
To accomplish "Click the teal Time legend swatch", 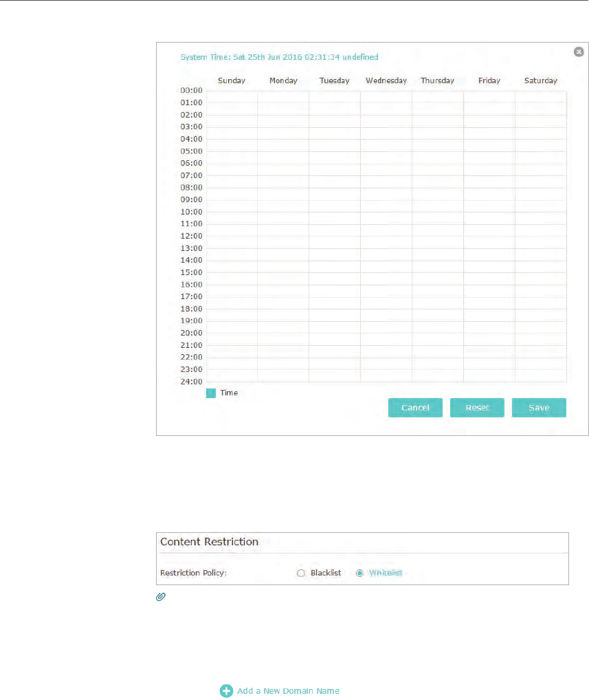I will 211,393.
